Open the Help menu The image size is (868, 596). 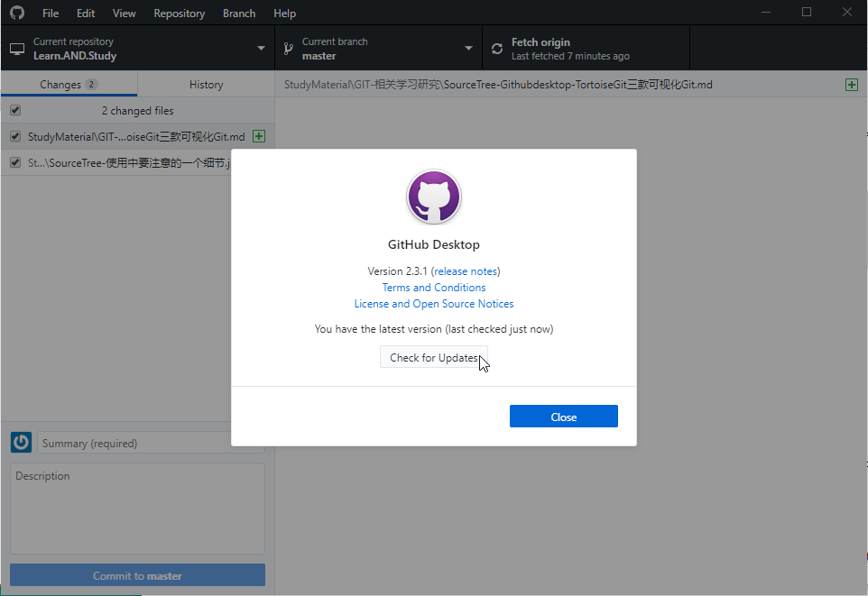coord(284,13)
